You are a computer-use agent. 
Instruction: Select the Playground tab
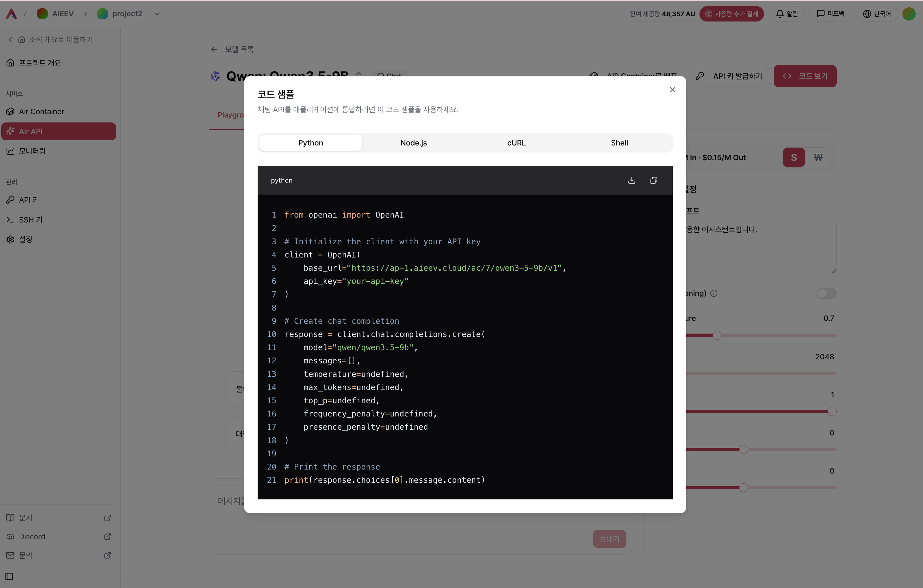point(230,115)
